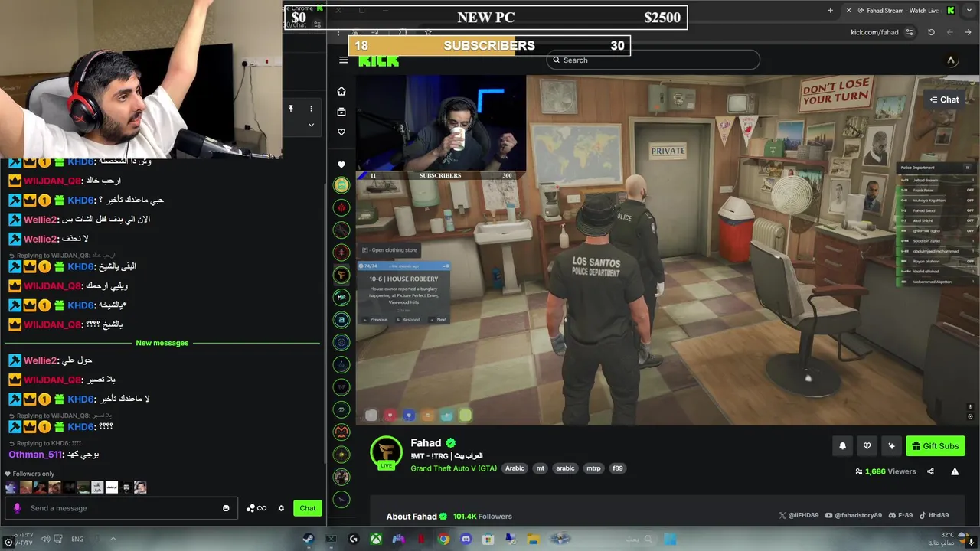980x551 pixels.
Task: Report stream using warning triangle icon
Action: coord(955,471)
